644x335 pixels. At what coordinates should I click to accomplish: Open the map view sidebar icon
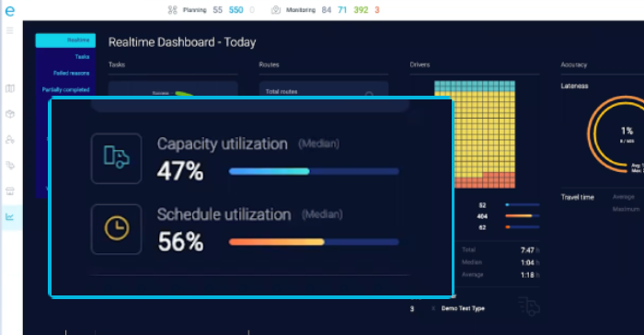point(10,88)
